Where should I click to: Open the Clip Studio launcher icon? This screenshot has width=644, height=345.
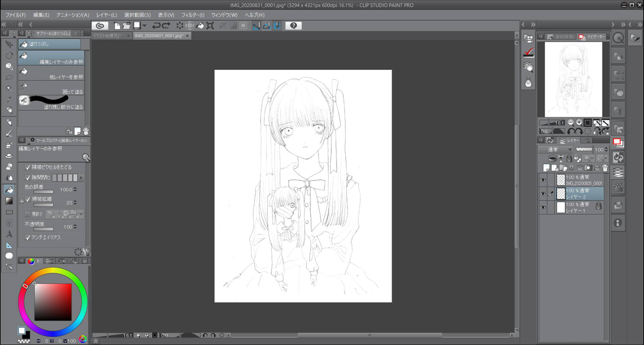click(x=100, y=26)
